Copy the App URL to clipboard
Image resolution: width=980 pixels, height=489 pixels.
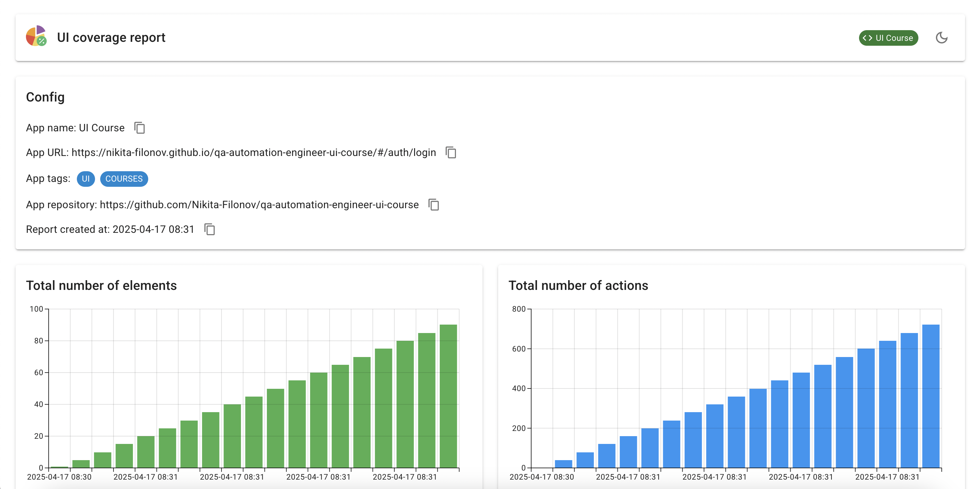pyautogui.click(x=451, y=153)
